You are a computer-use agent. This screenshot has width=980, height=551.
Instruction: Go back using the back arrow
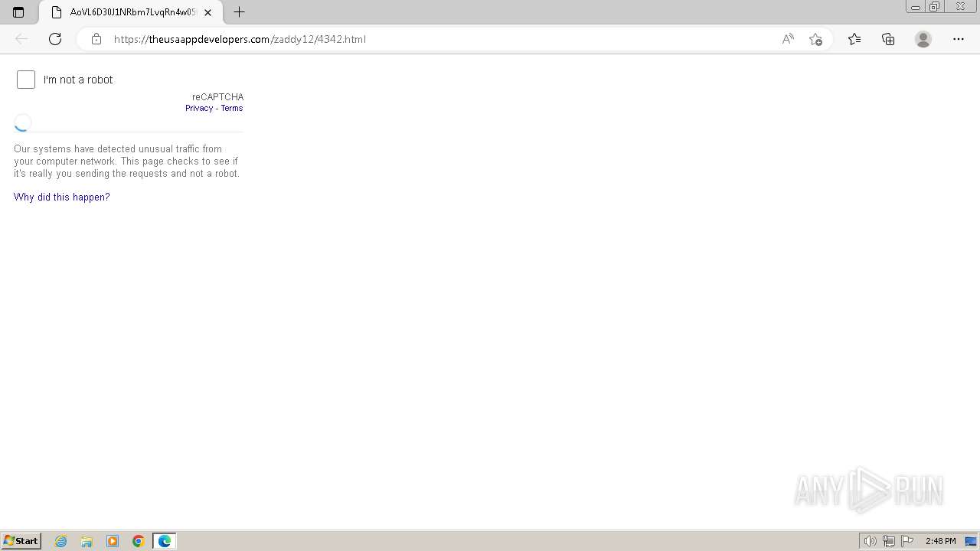pos(21,39)
